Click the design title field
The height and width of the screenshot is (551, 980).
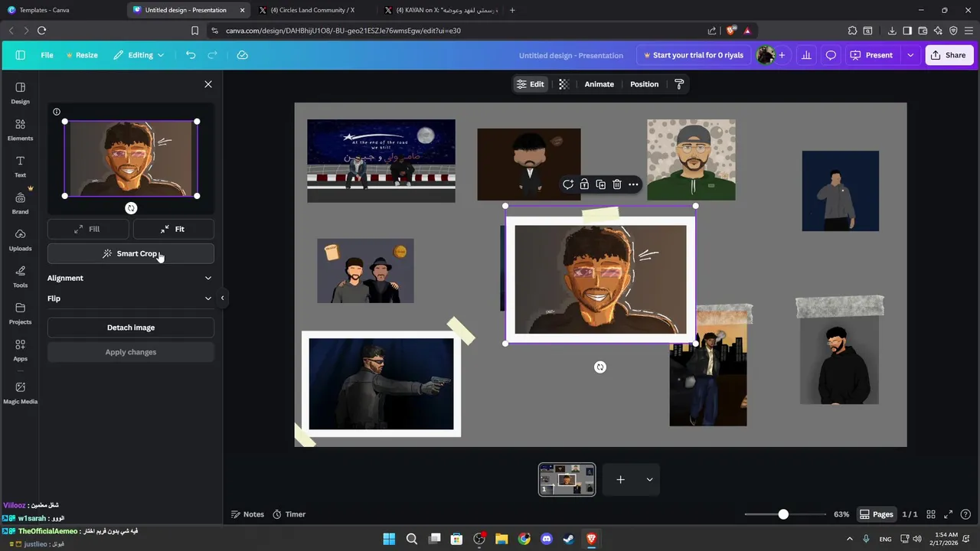(571, 55)
